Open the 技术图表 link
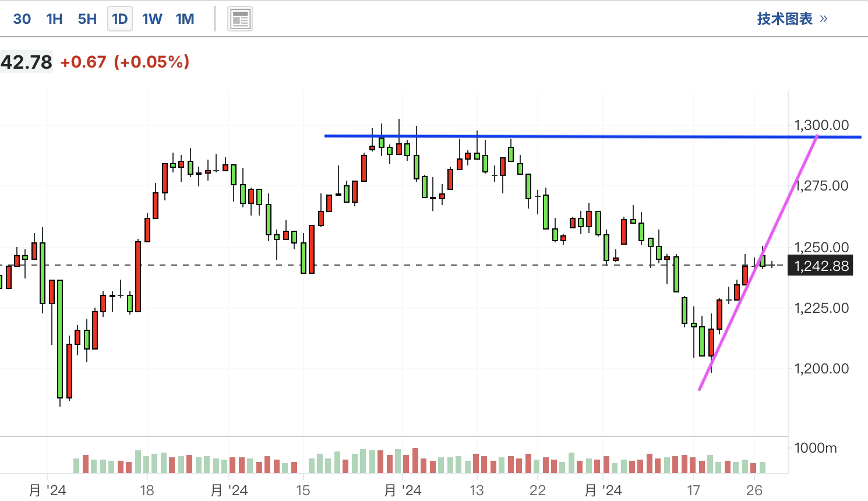The height and width of the screenshot is (501, 868). [792, 19]
